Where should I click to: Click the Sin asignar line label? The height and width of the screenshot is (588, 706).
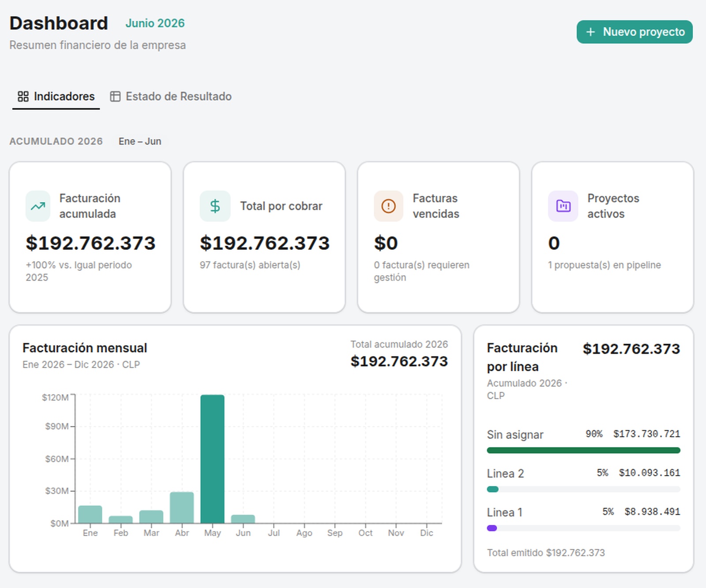click(515, 435)
